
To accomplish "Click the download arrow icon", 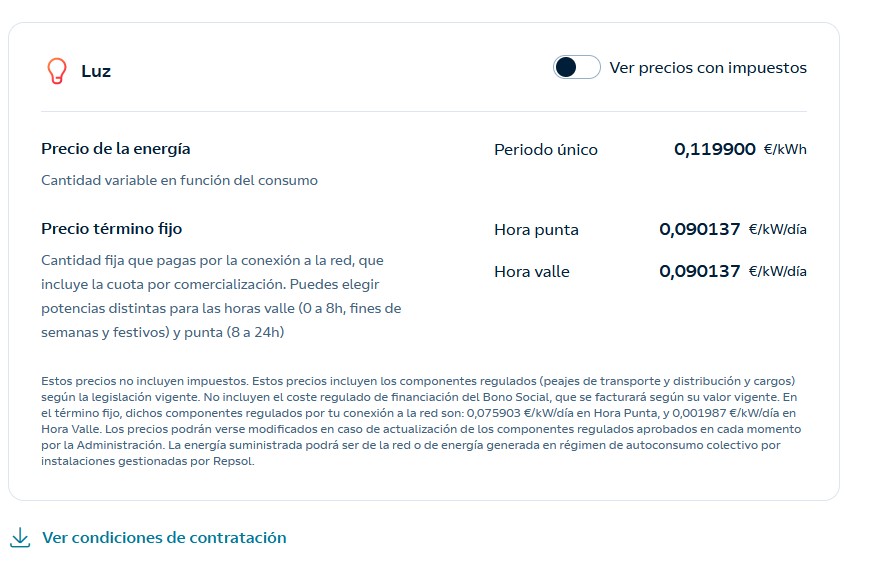I will pyautogui.click(x=20, y=537).
